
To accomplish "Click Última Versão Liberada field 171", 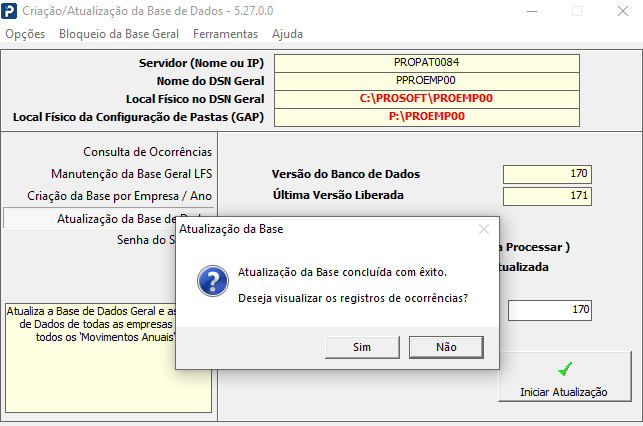I will 547,196.
